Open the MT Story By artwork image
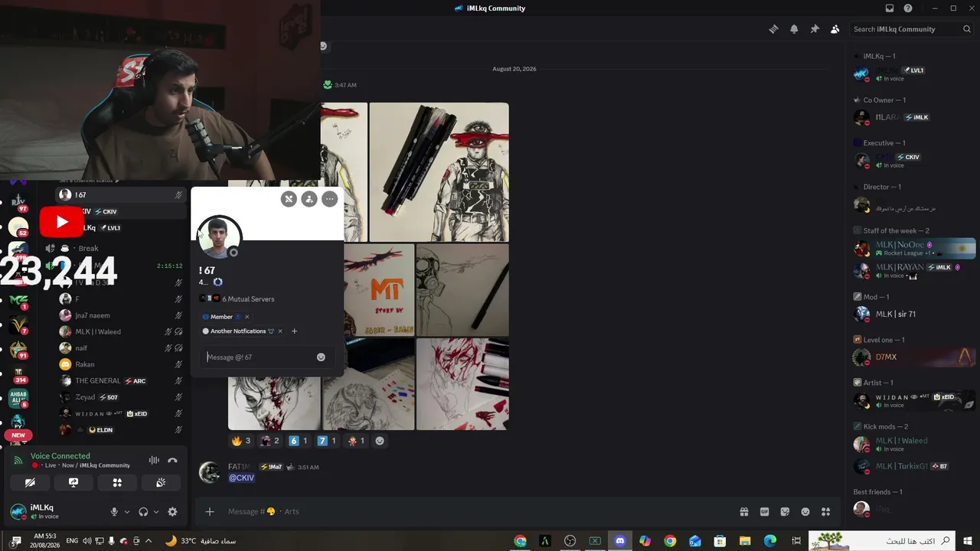The width and height of the screenshot is (980, 551). tap(379, 290)
